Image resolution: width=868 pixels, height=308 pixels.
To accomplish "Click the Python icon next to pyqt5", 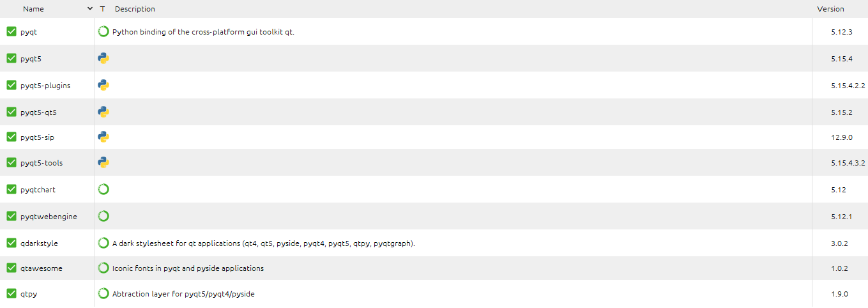I will coord(103,58).
